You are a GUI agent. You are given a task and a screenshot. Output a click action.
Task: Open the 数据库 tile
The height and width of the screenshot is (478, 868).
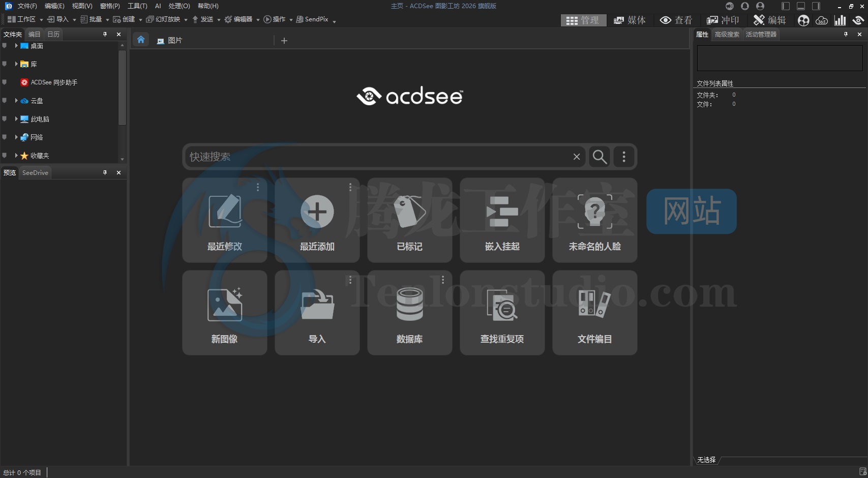[x=409, y=313]
